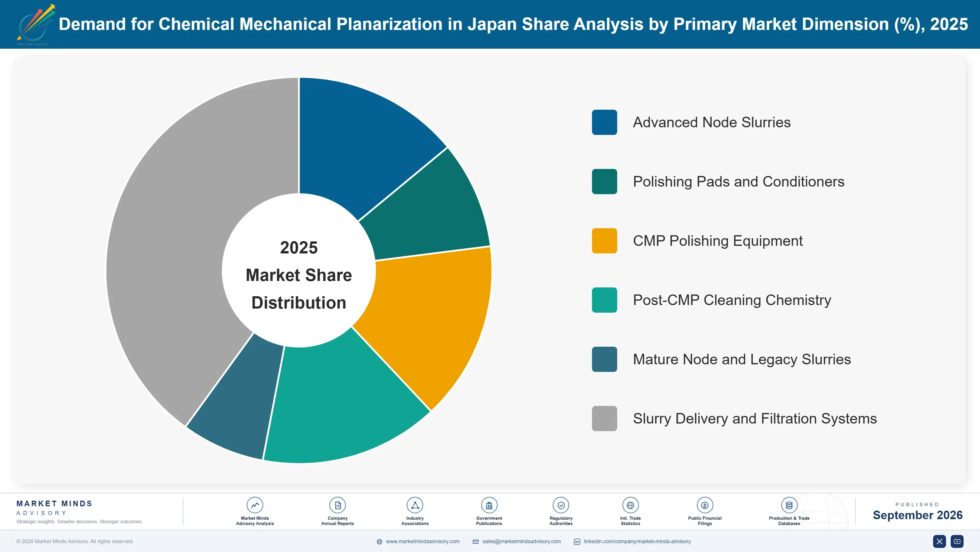Click the chart title heading text

513,24
